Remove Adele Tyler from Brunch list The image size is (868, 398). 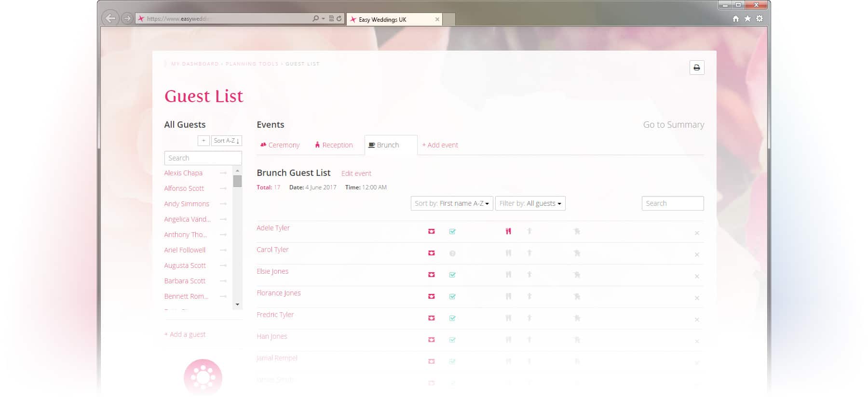tap(697, 233)
